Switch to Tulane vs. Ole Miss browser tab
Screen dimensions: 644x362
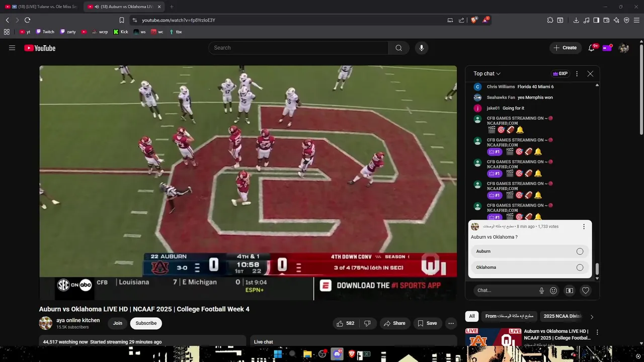41,7
